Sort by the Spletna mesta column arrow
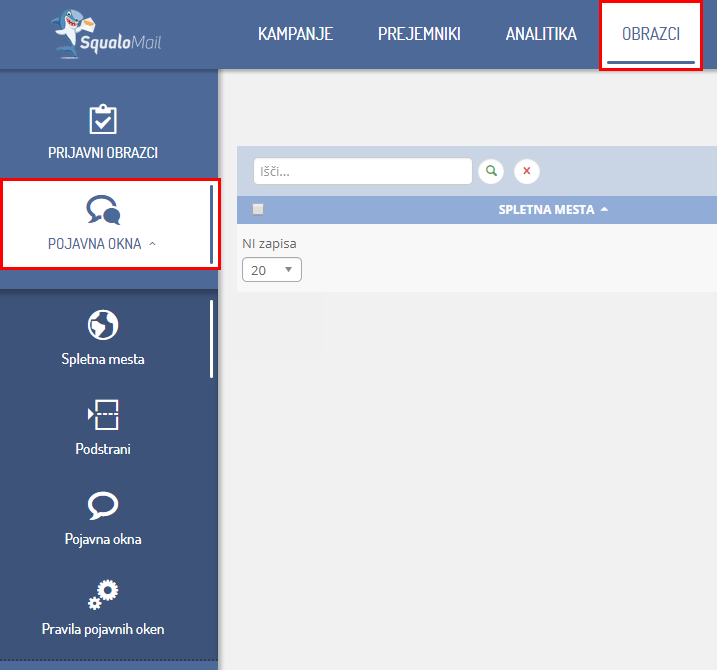The height and width of the screenshot is (670, 717). pyautogui.click(x=604, y=210)
